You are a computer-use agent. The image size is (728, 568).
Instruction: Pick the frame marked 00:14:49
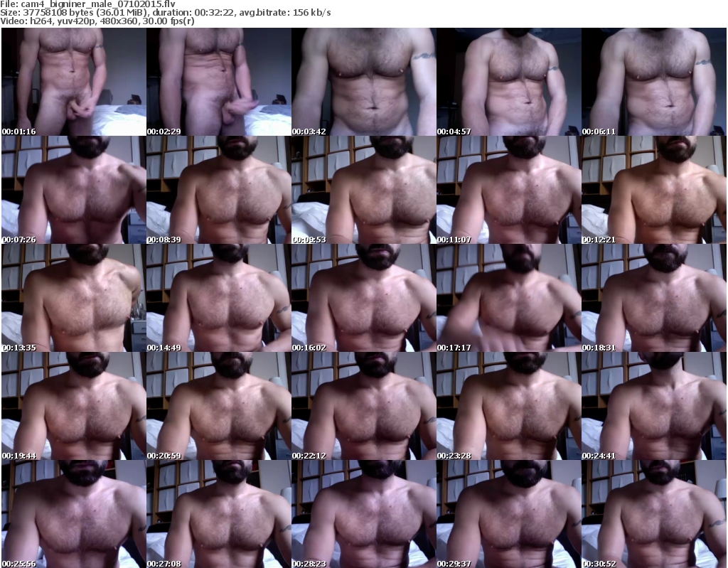(x=219, y=298)
